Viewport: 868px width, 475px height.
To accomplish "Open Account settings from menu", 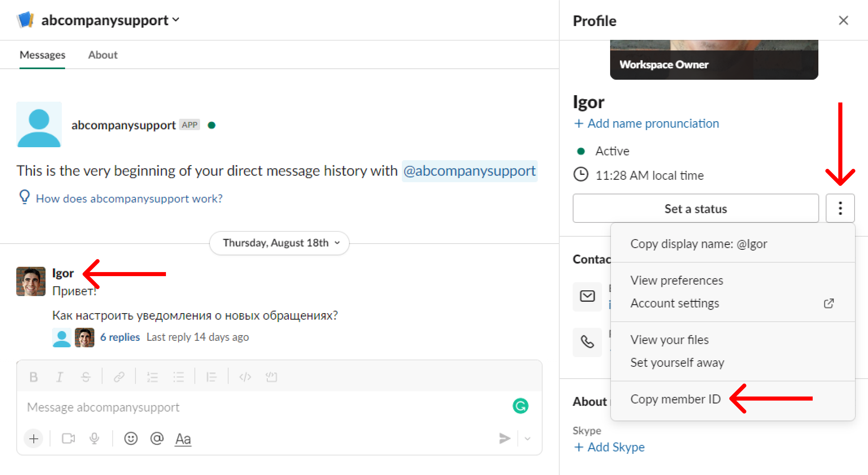I will tap(733, 303).
